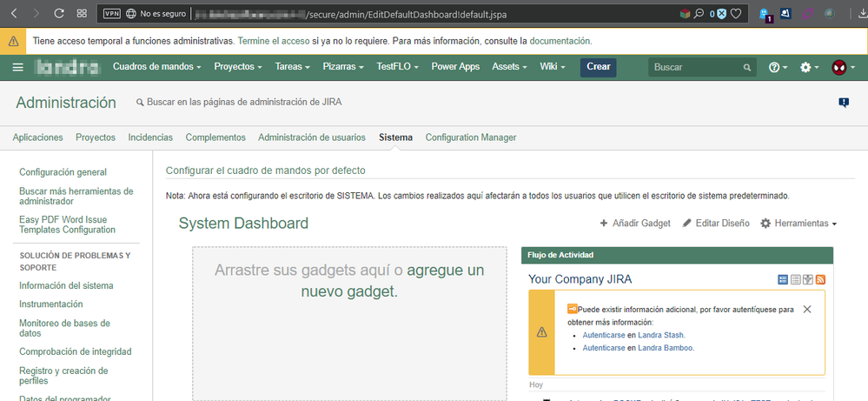The image size is (868, 401).
Task: Open the Cuadros de mandos dropdown menu
Action: [156, 67]
